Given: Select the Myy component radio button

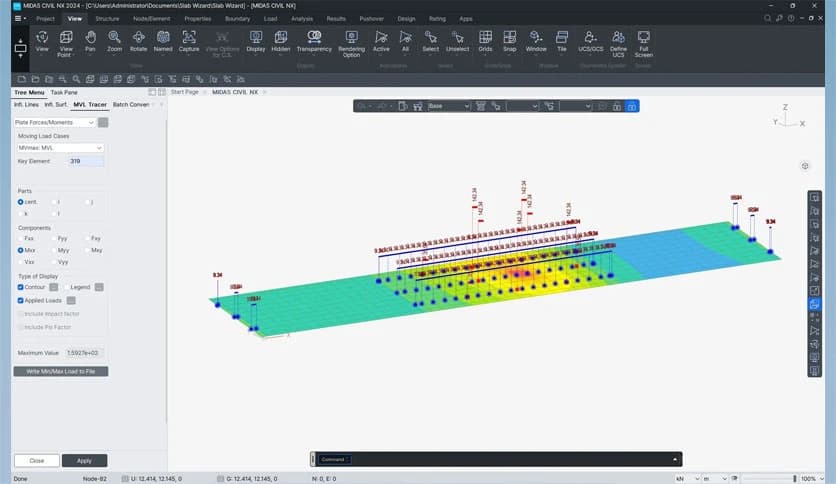Looking at the screenshot, I should 55,250.
